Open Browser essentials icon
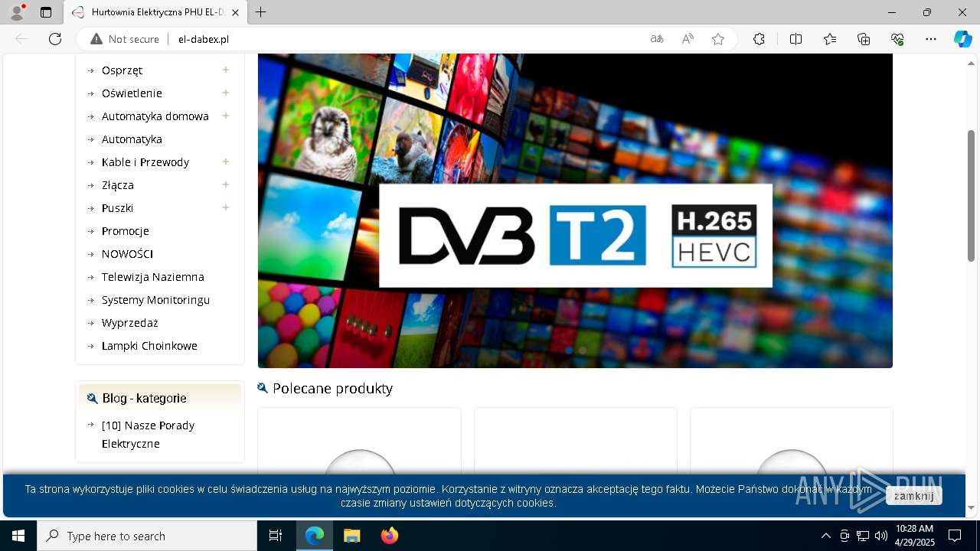Viewport: 980px width, 551px height. (x=897, y=39)
